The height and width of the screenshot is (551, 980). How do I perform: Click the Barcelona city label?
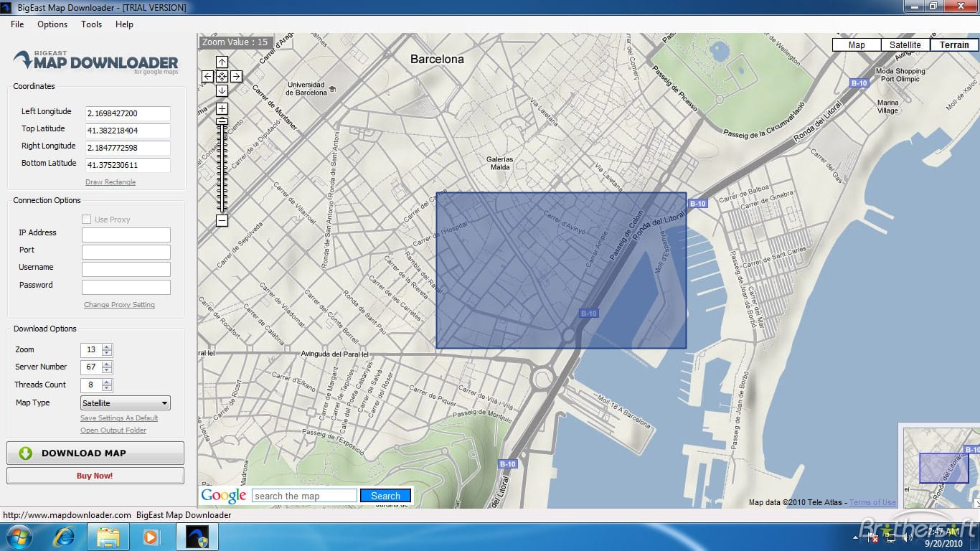click(x=437, y=60)
